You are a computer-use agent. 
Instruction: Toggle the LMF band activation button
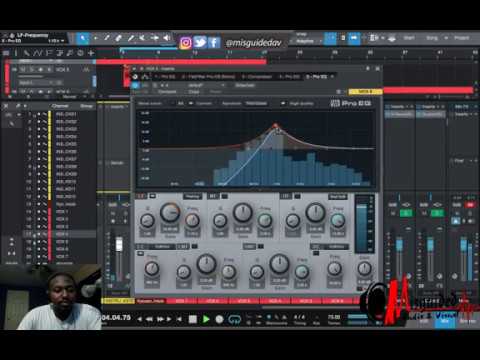coord(195,246)
